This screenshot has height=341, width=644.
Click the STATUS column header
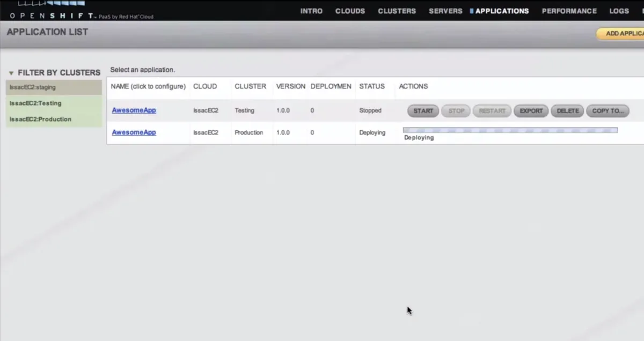click(372, 86)
